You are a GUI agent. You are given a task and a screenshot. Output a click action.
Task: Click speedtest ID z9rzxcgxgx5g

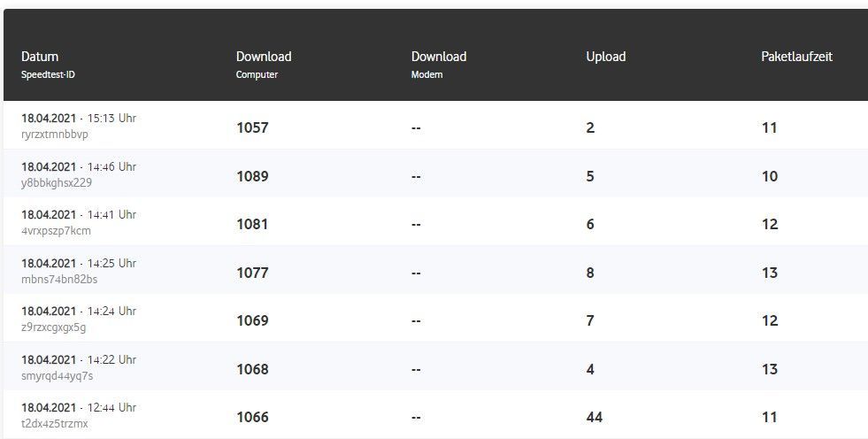click(54, 327)
